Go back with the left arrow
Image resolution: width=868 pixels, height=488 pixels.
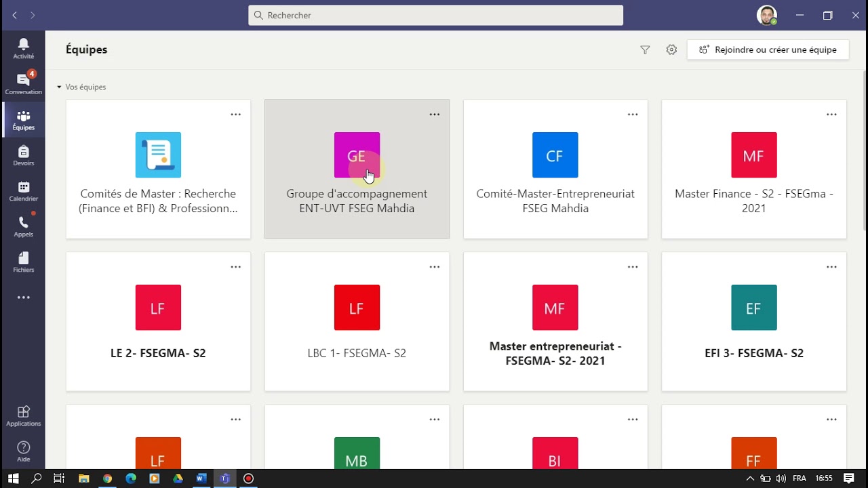click(x=14, y=15)
